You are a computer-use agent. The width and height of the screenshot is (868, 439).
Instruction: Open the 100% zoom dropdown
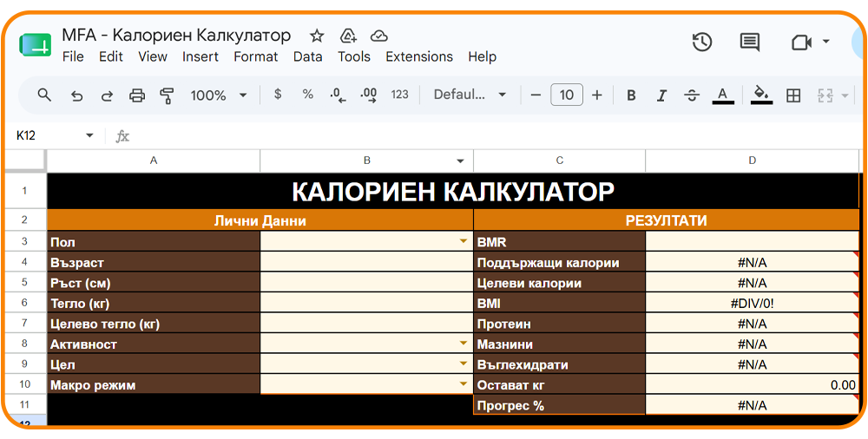point(218,95)
